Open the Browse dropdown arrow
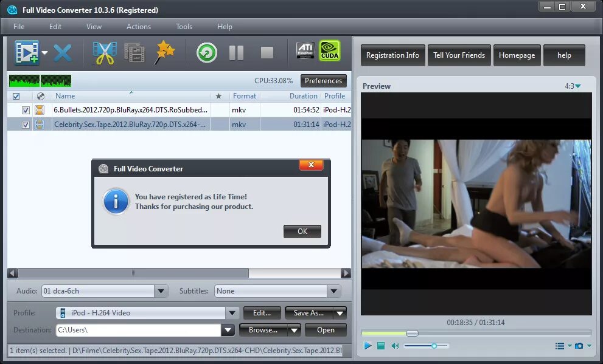The image size is (603, 364). [294, 330]
